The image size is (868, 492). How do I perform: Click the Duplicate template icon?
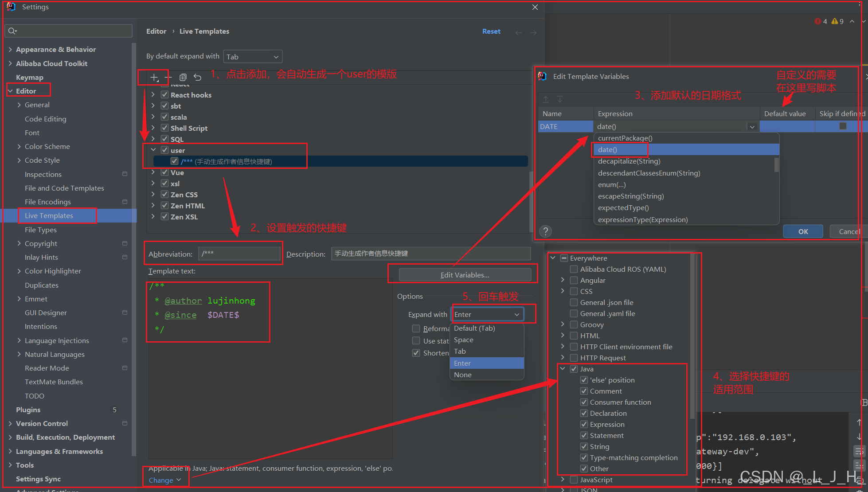pyautogui.click(x=183, y=78)
